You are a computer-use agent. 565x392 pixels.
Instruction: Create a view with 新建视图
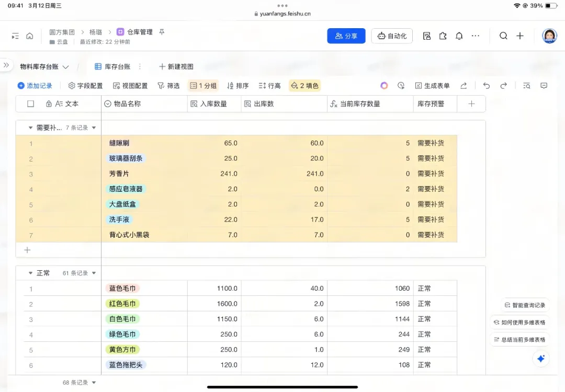(x=176, y=67)
